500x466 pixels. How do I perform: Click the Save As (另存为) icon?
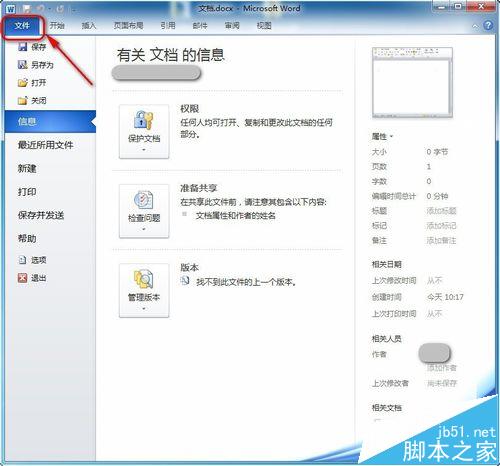(x=23, y=65)
